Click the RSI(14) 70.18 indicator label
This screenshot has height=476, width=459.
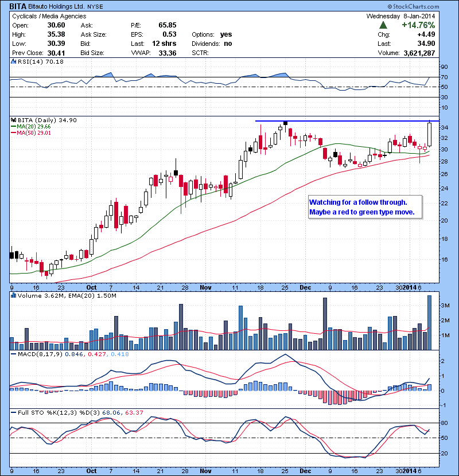[x=41, y=61]
